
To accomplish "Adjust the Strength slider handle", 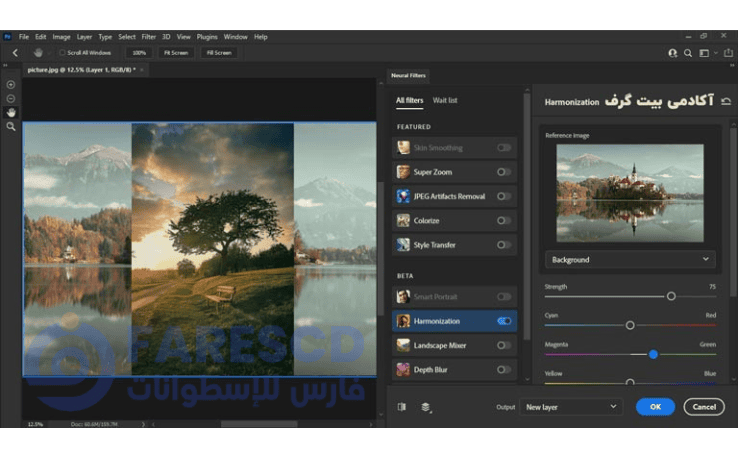I will click(x=671, y=296).
